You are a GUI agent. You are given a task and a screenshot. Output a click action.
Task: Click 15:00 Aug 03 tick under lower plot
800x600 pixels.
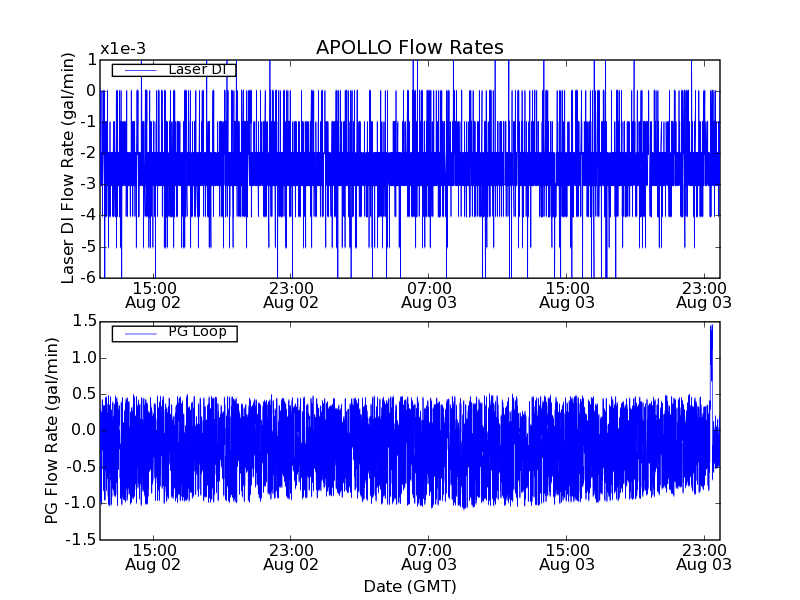point(567,557)
